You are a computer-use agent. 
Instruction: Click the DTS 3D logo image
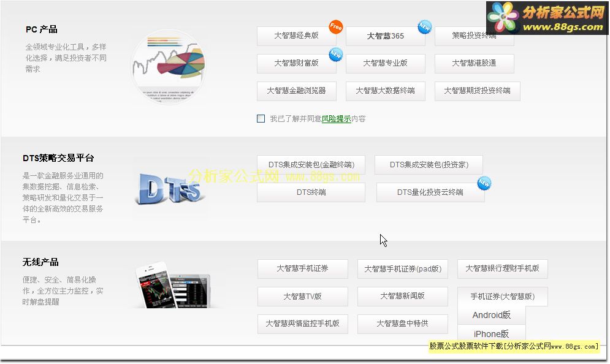click(169, 189)
